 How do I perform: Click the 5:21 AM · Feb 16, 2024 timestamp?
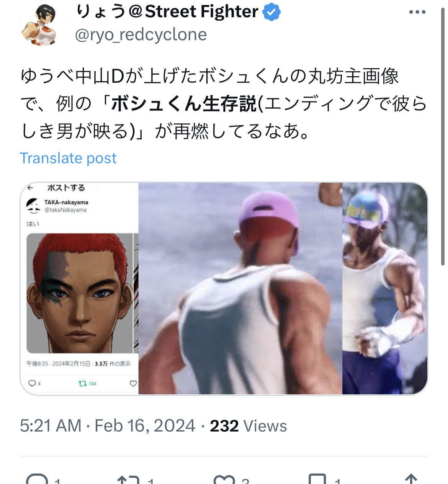click(x=108, y=426)
